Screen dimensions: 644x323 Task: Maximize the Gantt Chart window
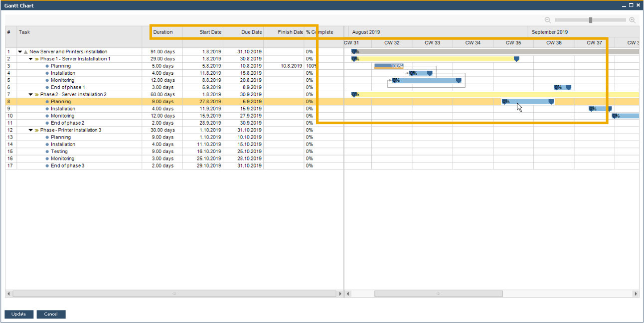tap(632, 5)
